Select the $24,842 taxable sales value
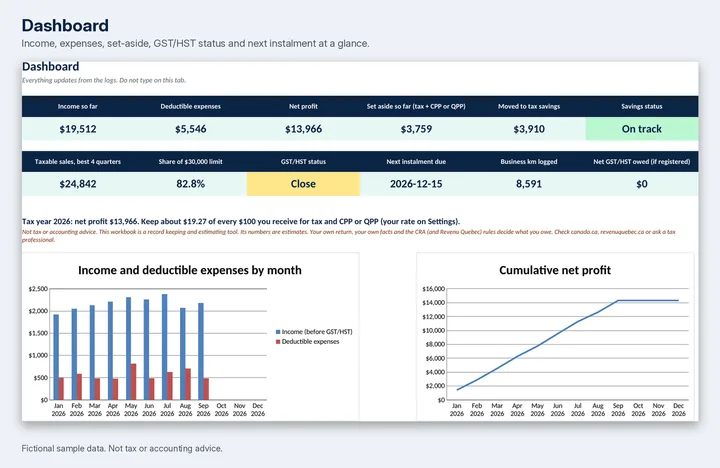 click(78, 184)
